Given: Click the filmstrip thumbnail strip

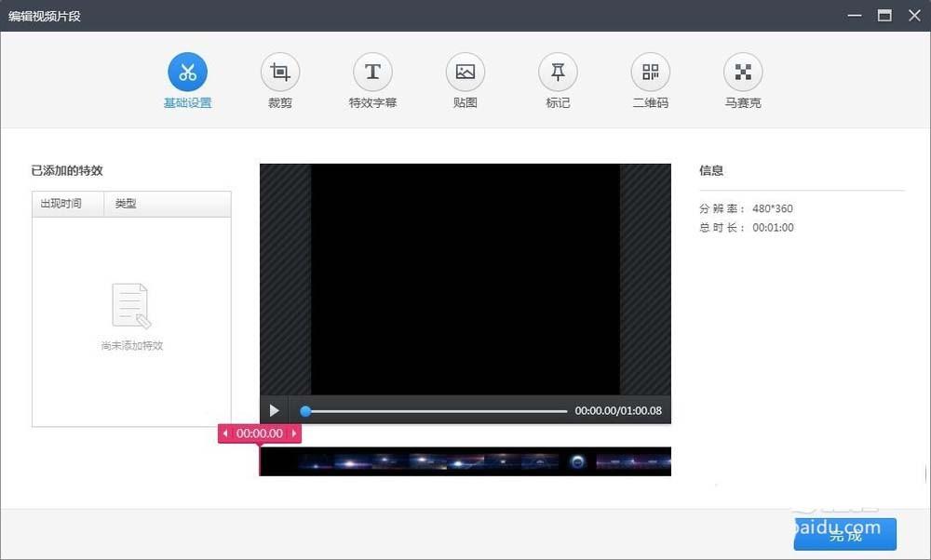Looking at the screenshot, I should point(465,460).
